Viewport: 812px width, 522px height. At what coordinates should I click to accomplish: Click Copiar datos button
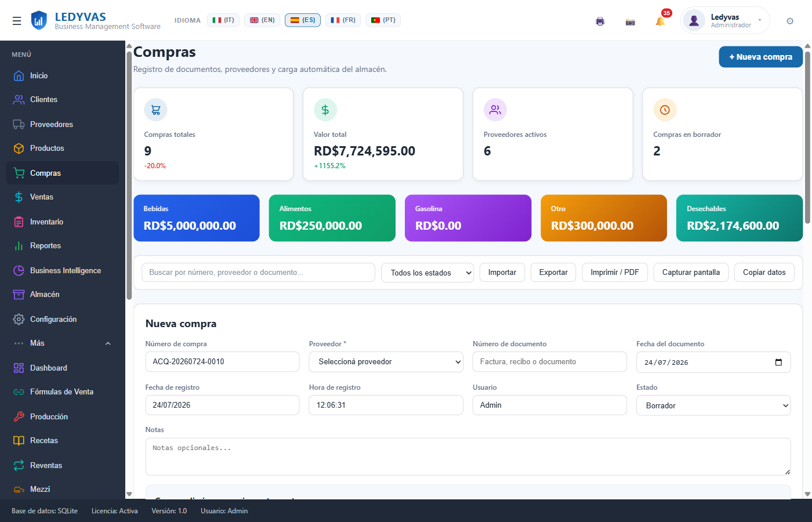point(764,272)
